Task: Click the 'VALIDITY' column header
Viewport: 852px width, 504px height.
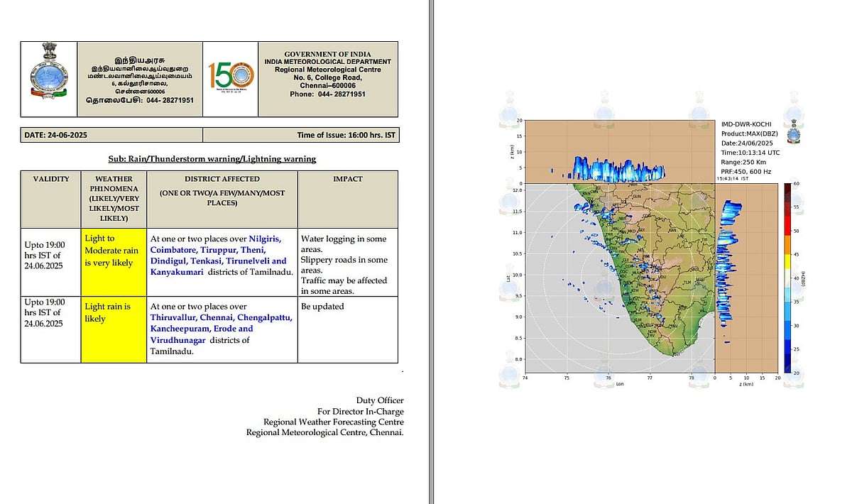Action: [50, 179]
